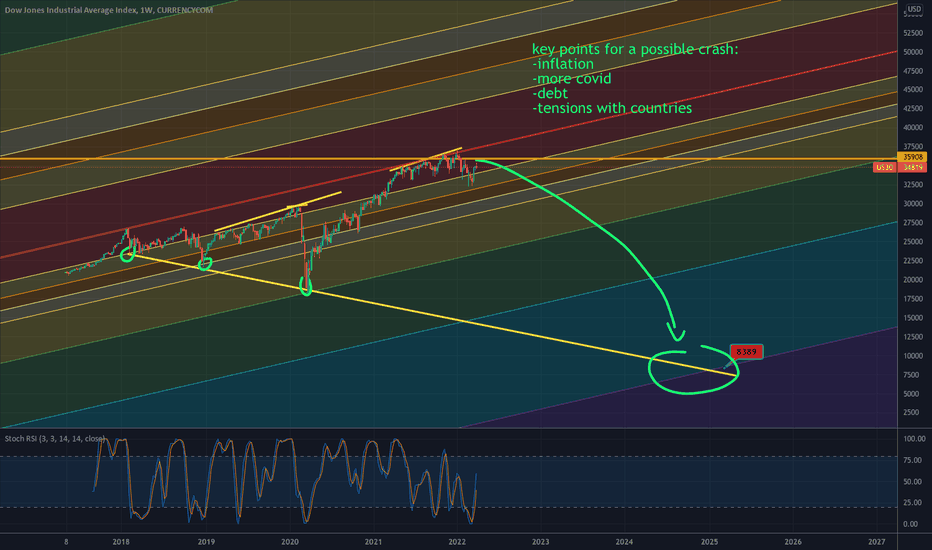Image resolution: width=932 pixels, height=550 pixels.
Task: Click the 0.00 value on Stoch RSI axis
Action: [911, 524]
